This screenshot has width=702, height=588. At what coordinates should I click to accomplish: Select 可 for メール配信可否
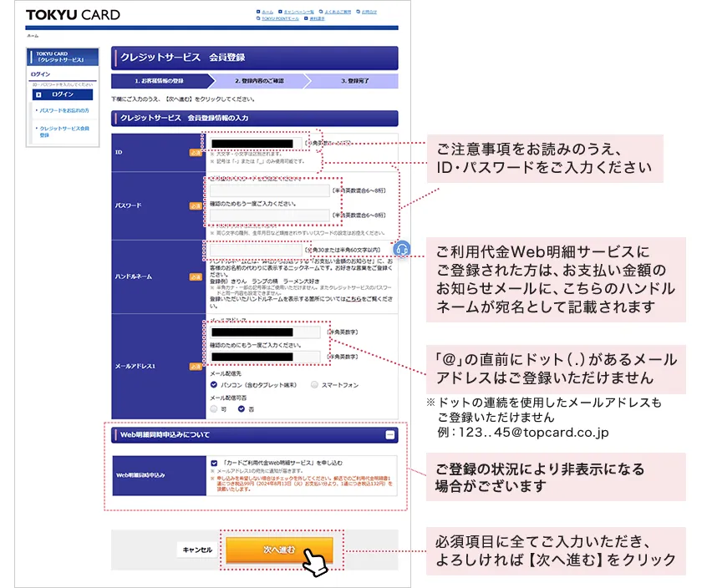click(x=213, y=410)
